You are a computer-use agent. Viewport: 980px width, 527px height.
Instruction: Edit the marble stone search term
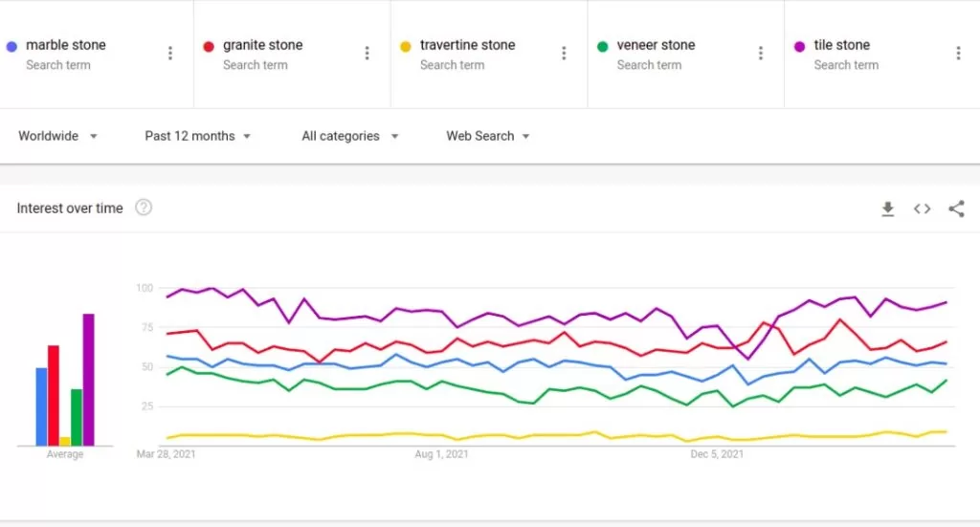coord(66,45)
